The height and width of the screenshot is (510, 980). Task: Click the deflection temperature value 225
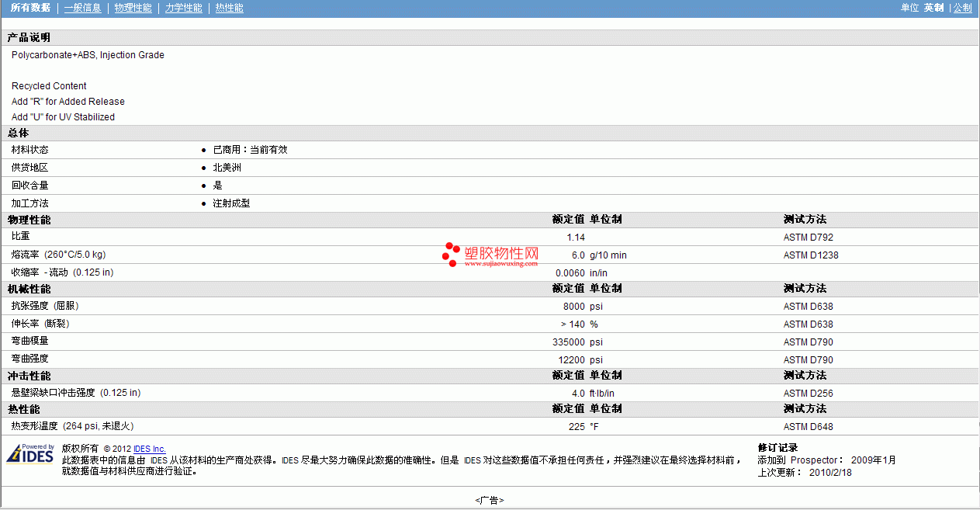(x=578, y=427)
